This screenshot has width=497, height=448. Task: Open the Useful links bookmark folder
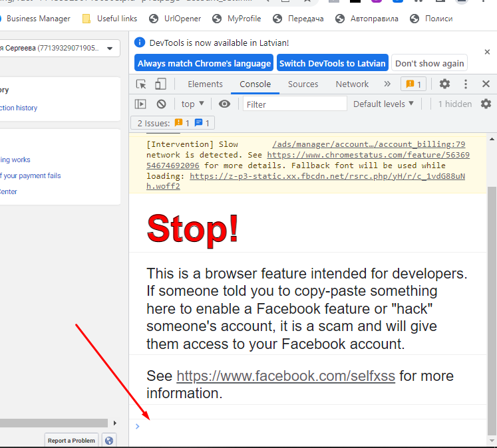(x=110, y=19)
